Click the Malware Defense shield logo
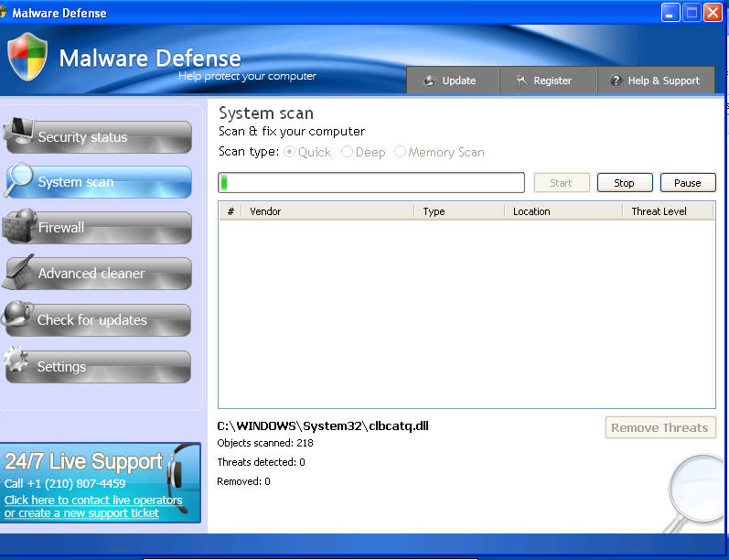Image resolution: width=729 pixels, height=560 pixels. point(27,57)
